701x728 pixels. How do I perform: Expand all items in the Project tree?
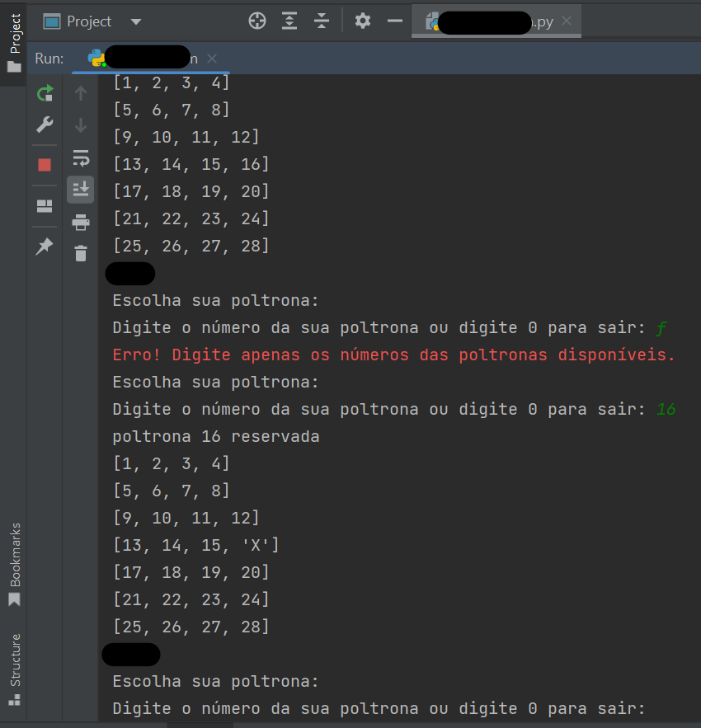pos(289,21)
